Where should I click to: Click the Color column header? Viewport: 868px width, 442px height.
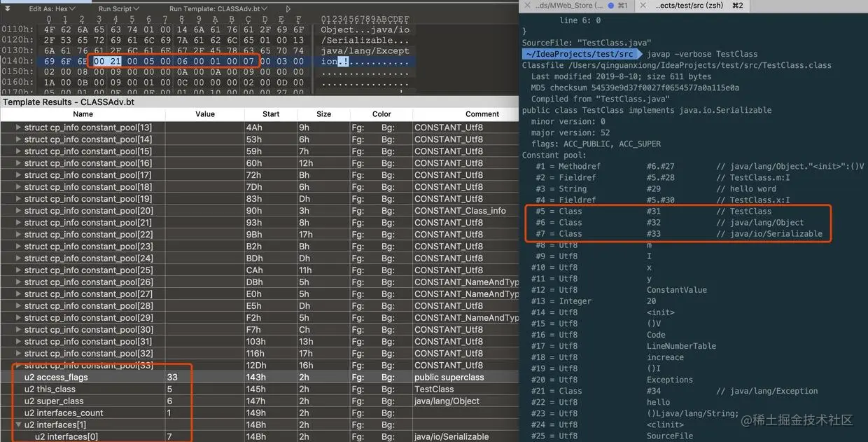click(381, 114)
